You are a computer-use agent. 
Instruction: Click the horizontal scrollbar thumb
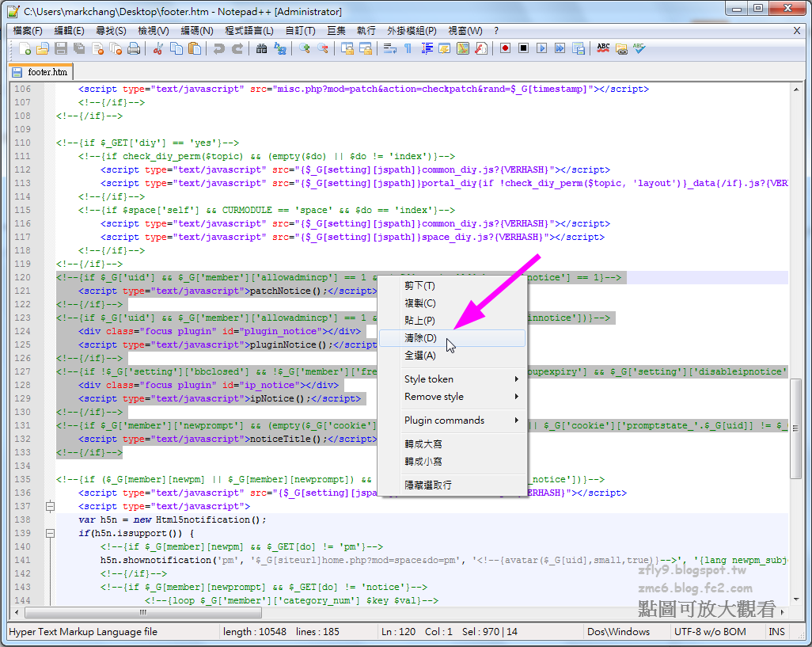pos(143,612)
